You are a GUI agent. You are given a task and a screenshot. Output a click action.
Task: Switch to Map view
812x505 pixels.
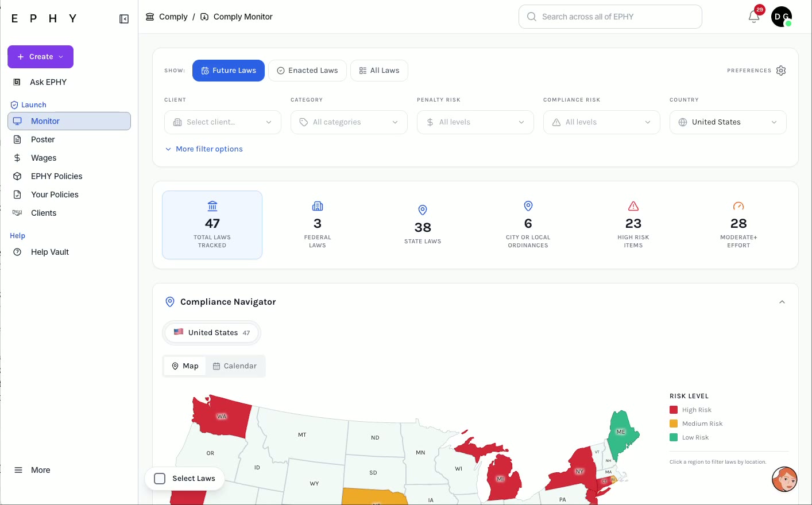185,366
